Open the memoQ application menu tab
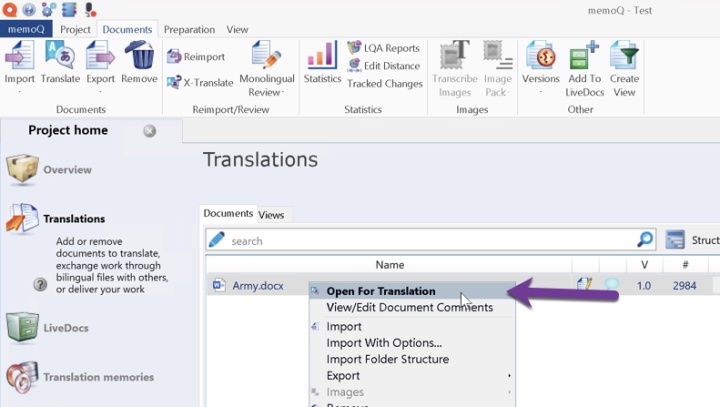This screenshot has width=720, height=407. click(x=26, y=29)
